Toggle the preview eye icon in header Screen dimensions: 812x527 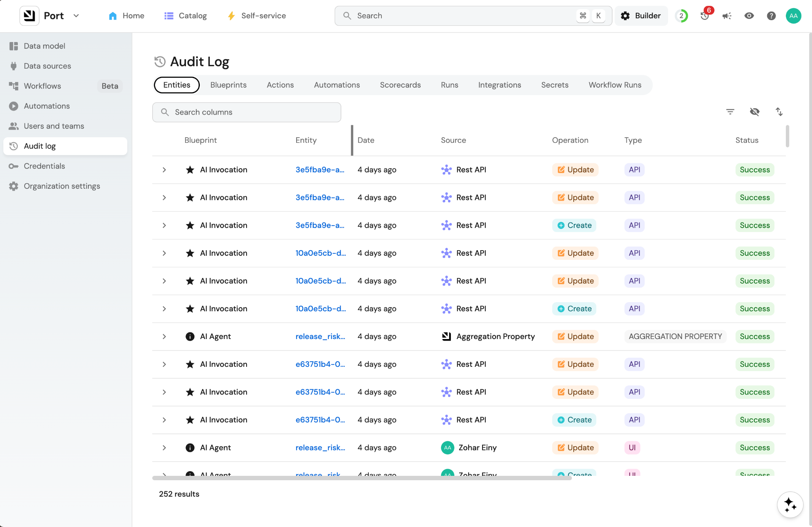tap(749, 16)
